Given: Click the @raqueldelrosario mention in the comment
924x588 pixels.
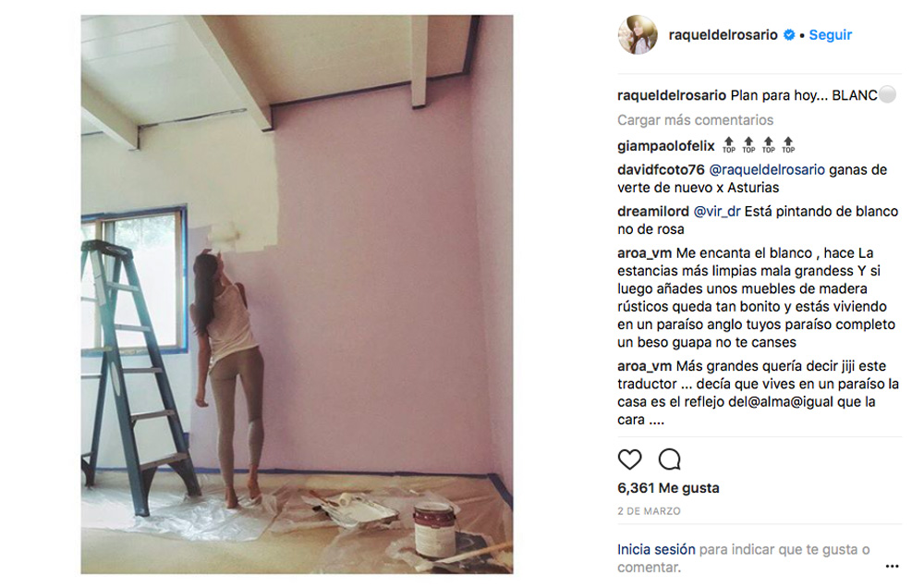Looking at the screenshot, I should pos(767,170).
